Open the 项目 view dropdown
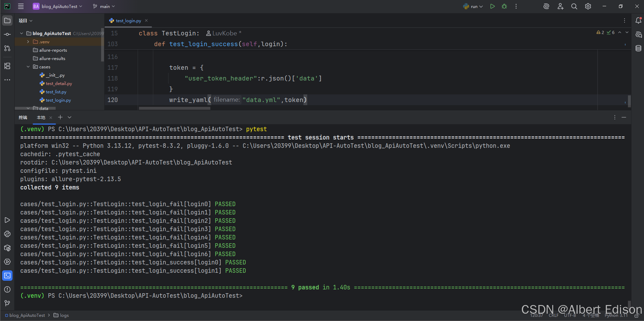This screenshot has height=321, width=644. (25, 21)
